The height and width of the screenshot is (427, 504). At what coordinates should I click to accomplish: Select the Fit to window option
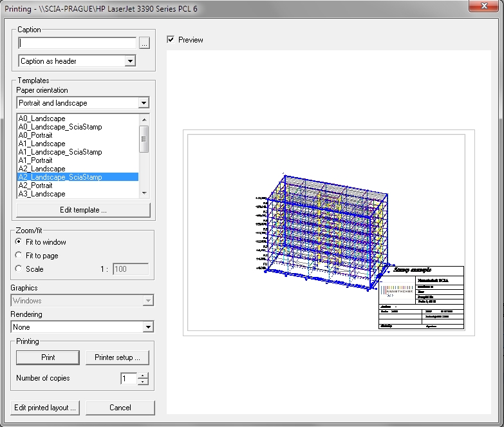[19, 242]
